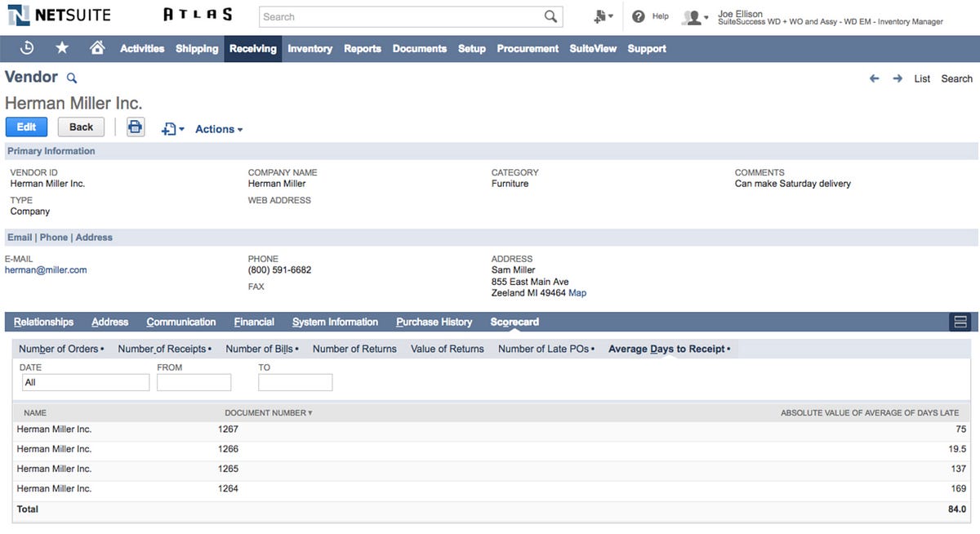Open the New document icon dropdown
This screenshot has width=980, height=534.
(172, 129)
